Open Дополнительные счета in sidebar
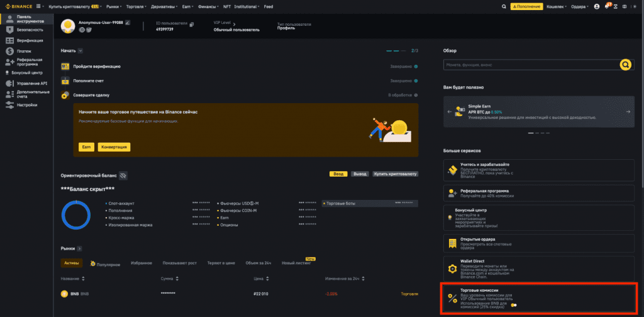 [x=28, y=94]
